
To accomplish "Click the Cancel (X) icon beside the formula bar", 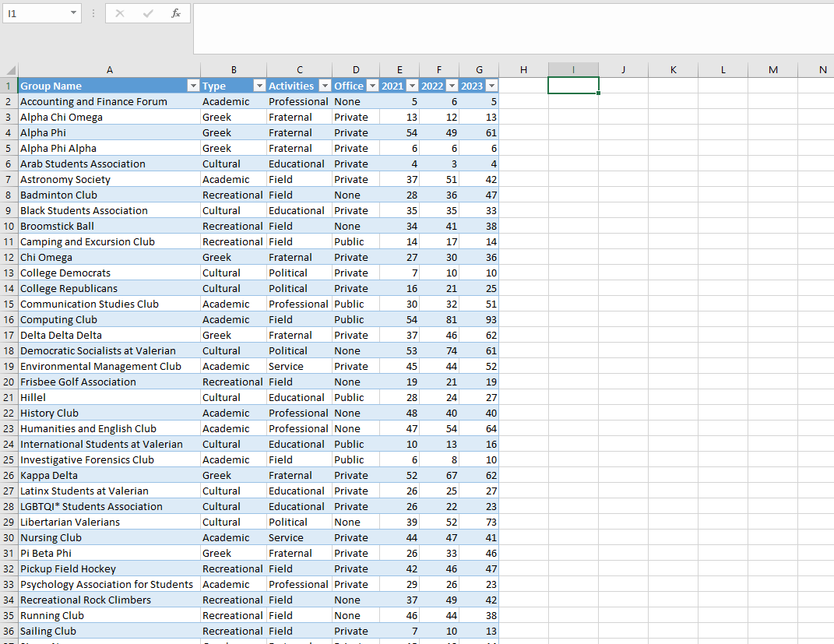I will pos(118,13).
